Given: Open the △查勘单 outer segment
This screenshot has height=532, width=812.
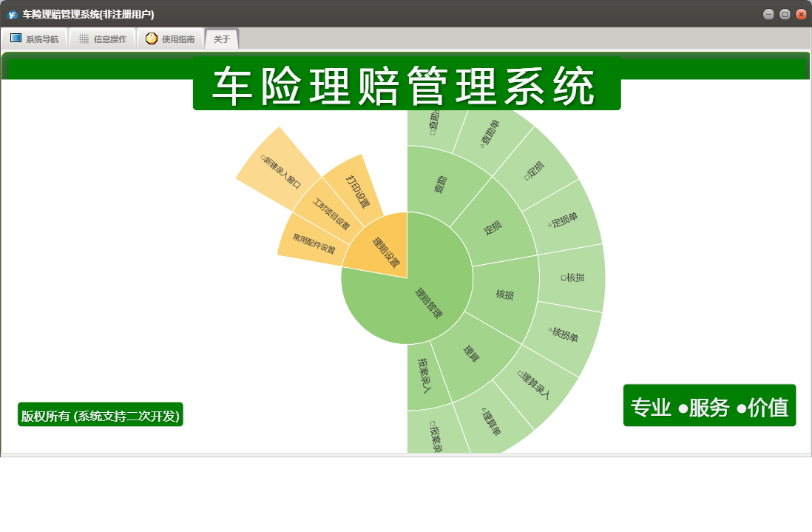Looking at the screenshot, I should click(490, 134).
